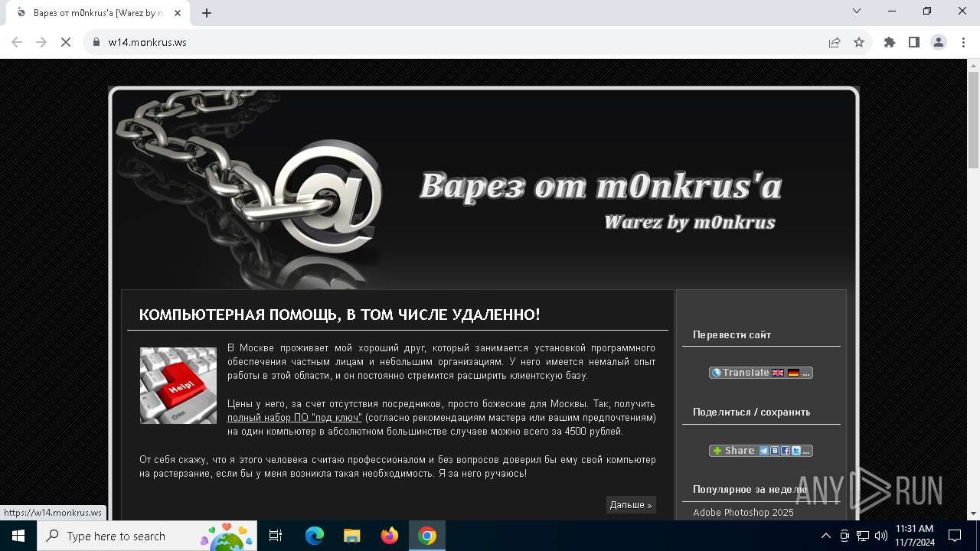The image size is (980, 551).
Task: Click the taskbar search box
Action: [x=145, y=536]
